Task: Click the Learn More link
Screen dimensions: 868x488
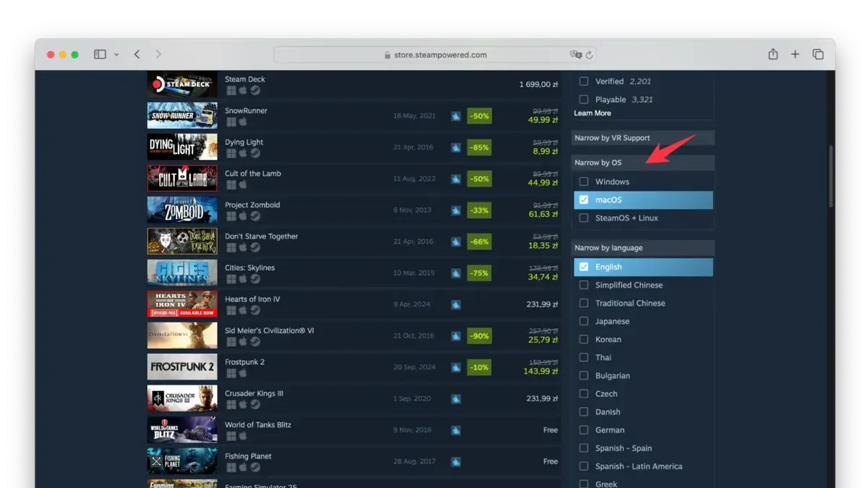Action: click(592, 114)
